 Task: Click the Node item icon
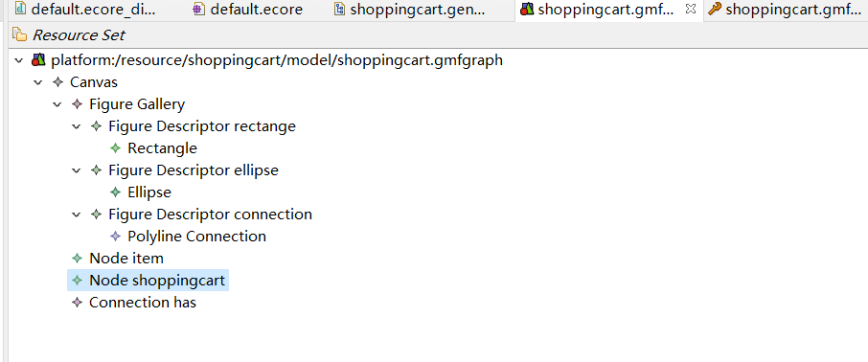coord(77,259)
